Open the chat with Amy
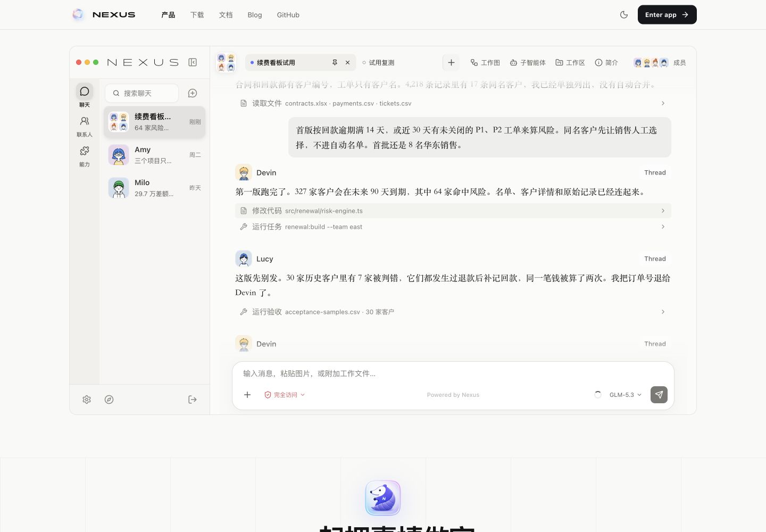The height and width of the screenshot is (532, 766). point(155,155)
